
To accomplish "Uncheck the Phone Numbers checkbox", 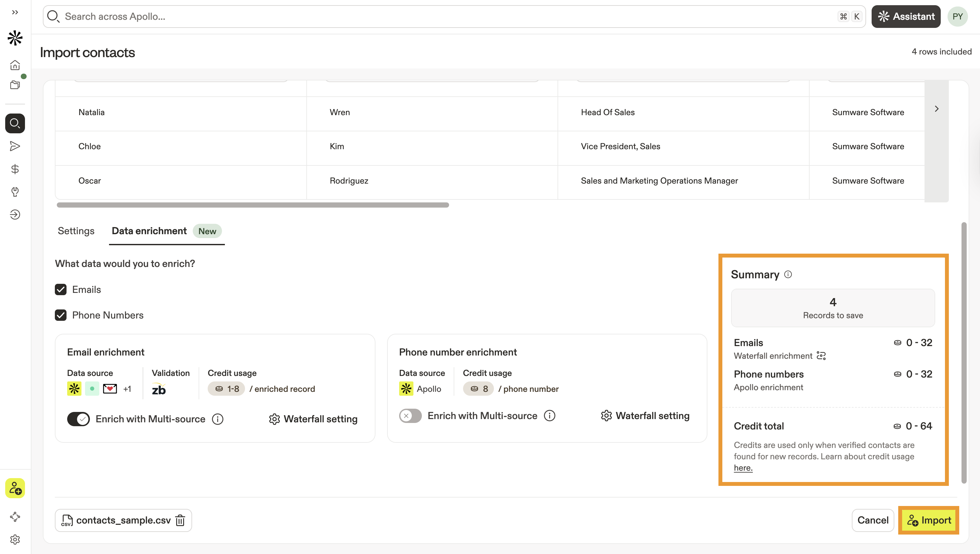I will (x=60, y=315).
